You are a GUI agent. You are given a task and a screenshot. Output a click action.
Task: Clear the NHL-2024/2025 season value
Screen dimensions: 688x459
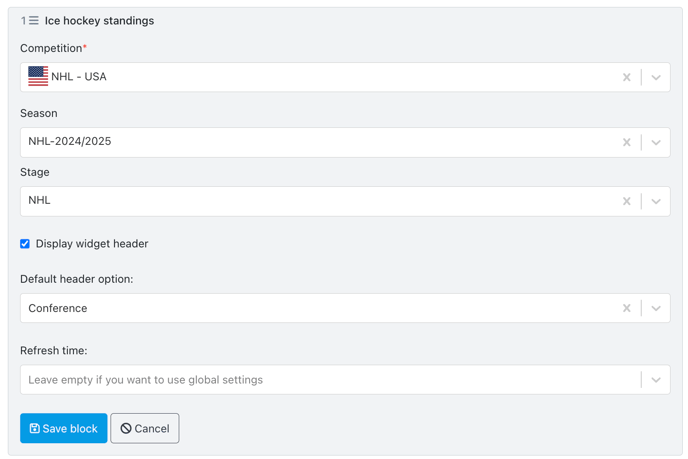(x=627, y=142)
